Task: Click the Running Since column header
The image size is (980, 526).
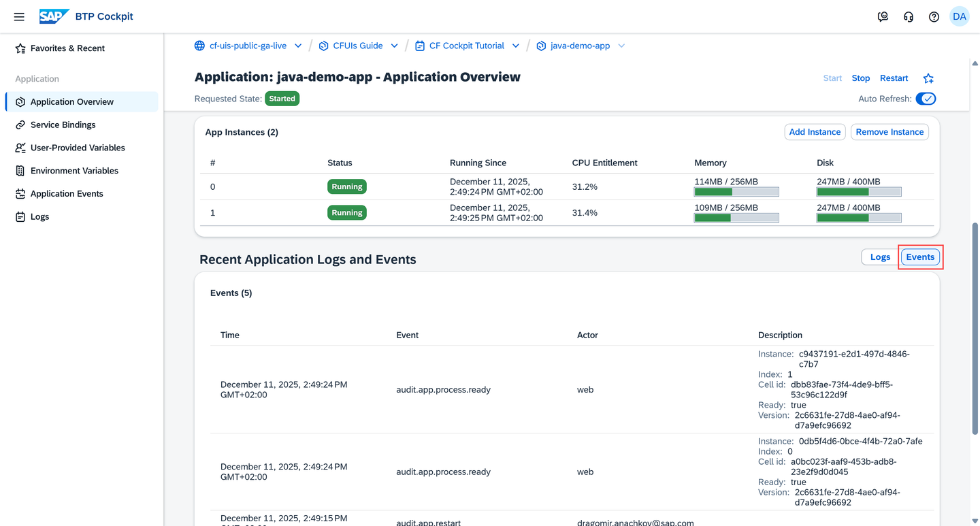Action: tap(478, 163)
